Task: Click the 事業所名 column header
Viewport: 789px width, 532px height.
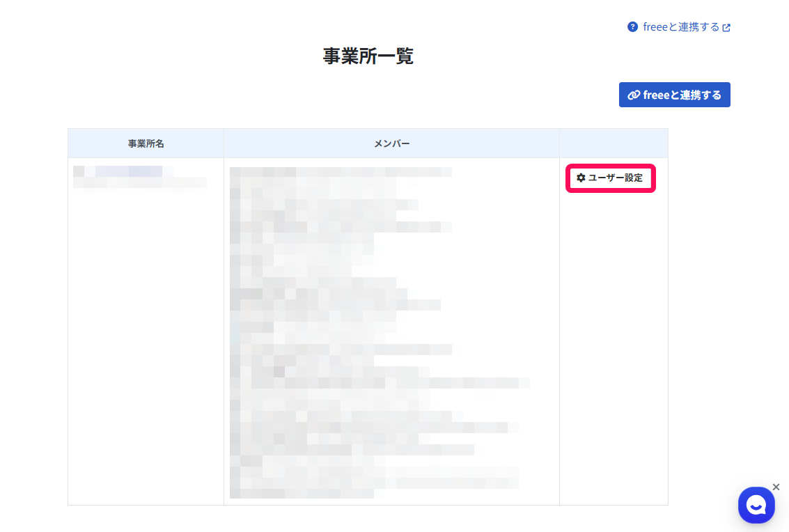Action: pos(146,143)
